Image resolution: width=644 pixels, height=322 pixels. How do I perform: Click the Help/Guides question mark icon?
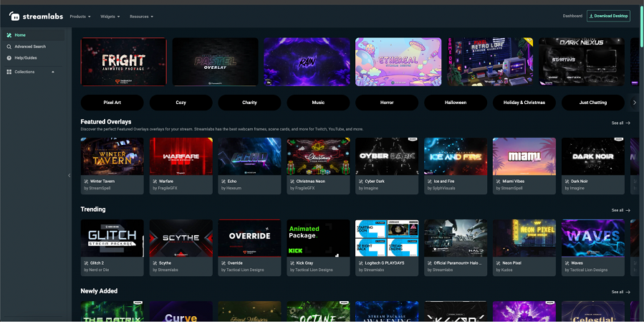pos(9,57)
